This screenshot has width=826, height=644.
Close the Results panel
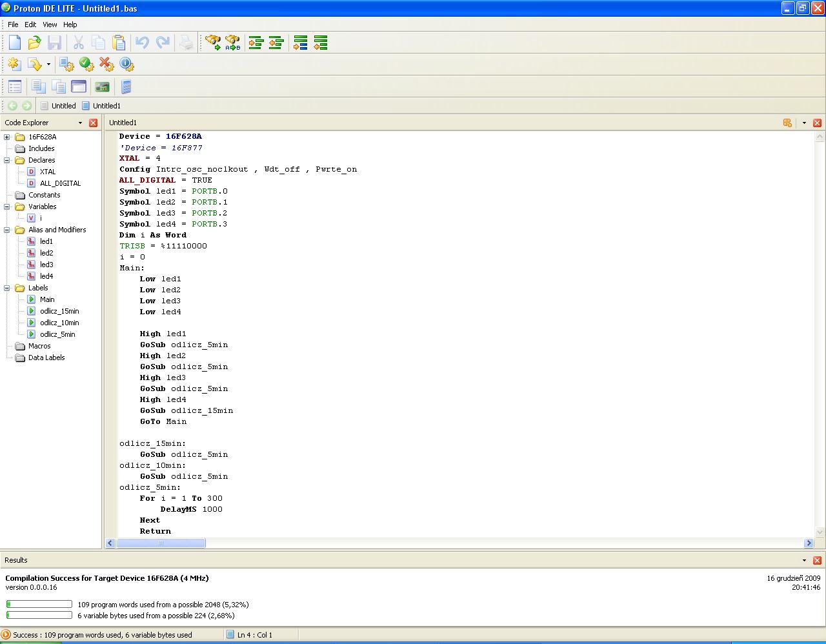[817, 560]
